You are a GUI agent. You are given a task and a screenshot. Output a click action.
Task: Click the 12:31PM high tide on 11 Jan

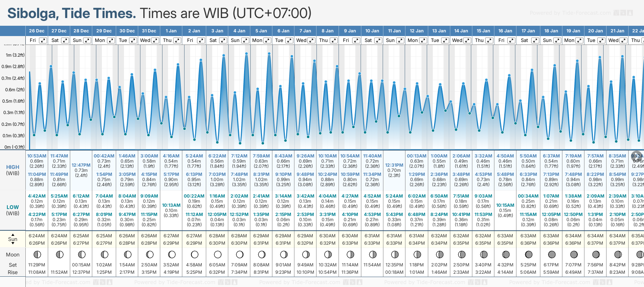coord(394,165)
